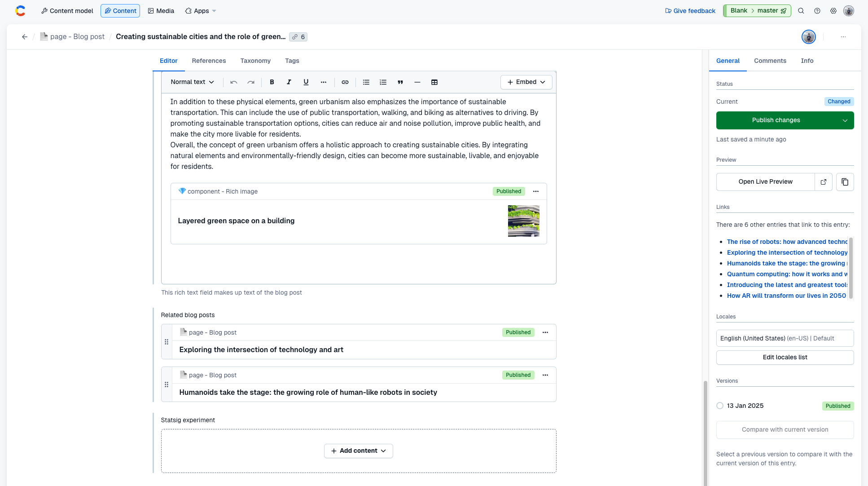Switch to the References tab
Image resolution: width=868 pixels, height=486 pixels.
point(209,61)
